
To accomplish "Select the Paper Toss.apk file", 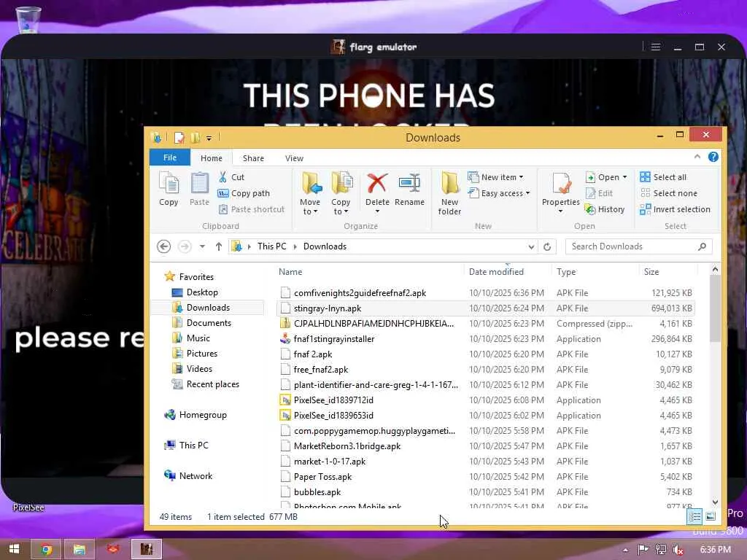I will point(485,477).
